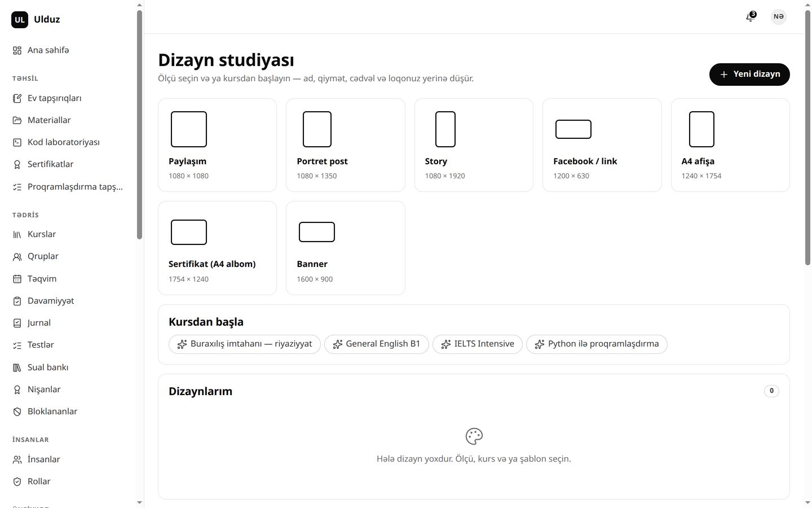Navigate to Testlər in sidebar
Viewport: 812px width, 508px height.
68,345
